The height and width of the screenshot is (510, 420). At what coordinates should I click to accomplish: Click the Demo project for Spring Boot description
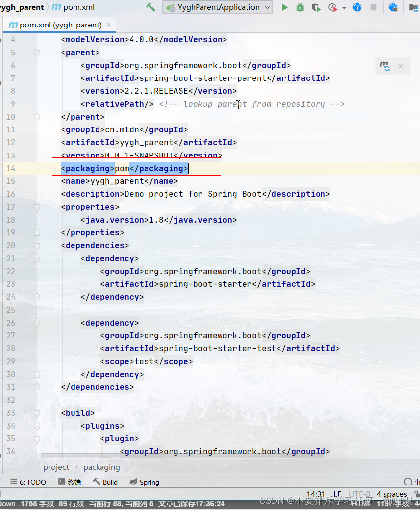point(193,194)
